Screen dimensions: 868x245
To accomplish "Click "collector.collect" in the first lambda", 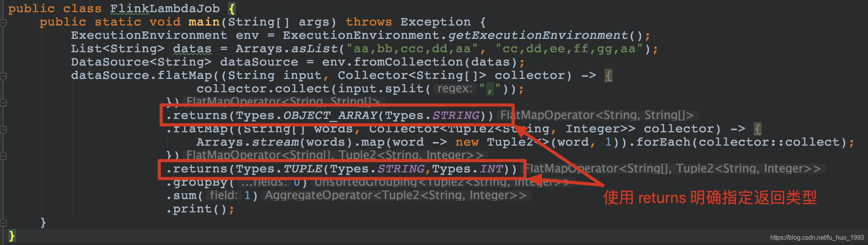I will point(263,89).
